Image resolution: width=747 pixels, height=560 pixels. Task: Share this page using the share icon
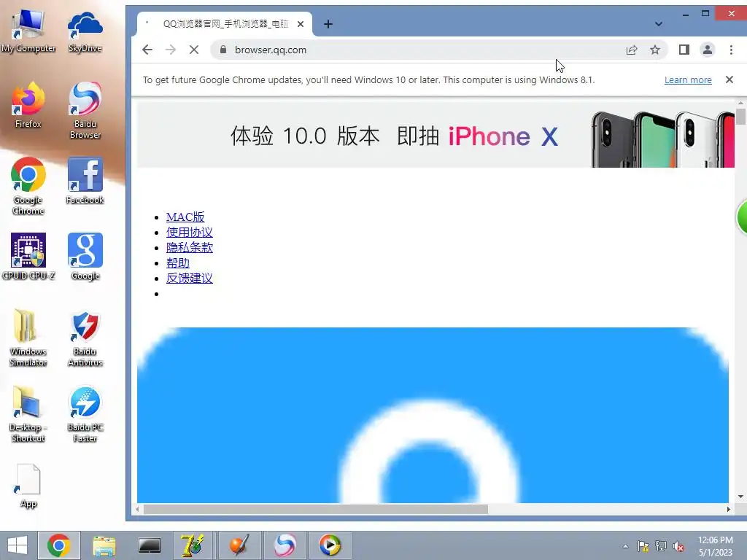[x=632, y=50]
